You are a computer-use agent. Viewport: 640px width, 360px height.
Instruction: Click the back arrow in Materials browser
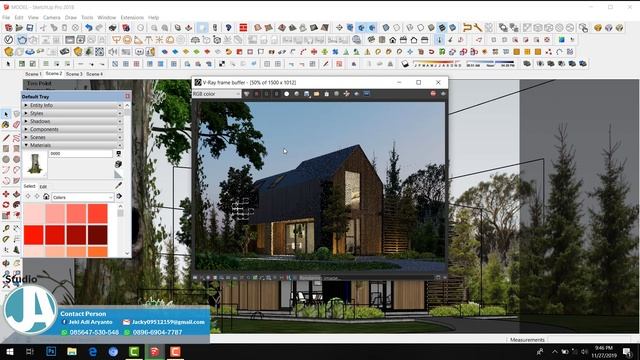pyautogui.click(x=28, y=197)
